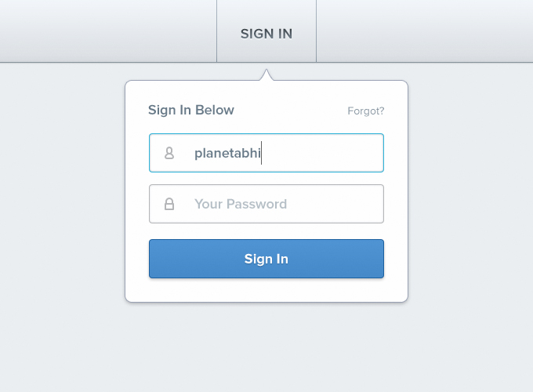The width and height of the screenshot is (533, 392).
Task: Click the user silhouette icon in username field
Action: [x=169, y=153]
